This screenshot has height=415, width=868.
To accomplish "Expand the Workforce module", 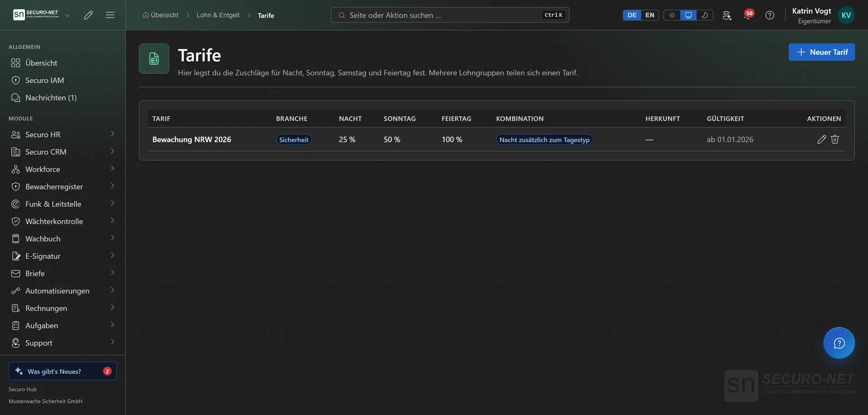I will 63,169.
